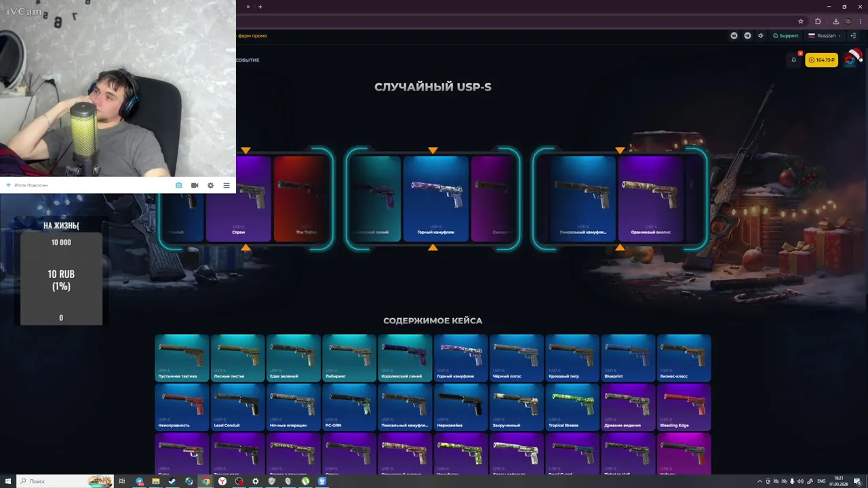Open Steam from the taskbar
This screenshot has width=868, height=488.
173,481
